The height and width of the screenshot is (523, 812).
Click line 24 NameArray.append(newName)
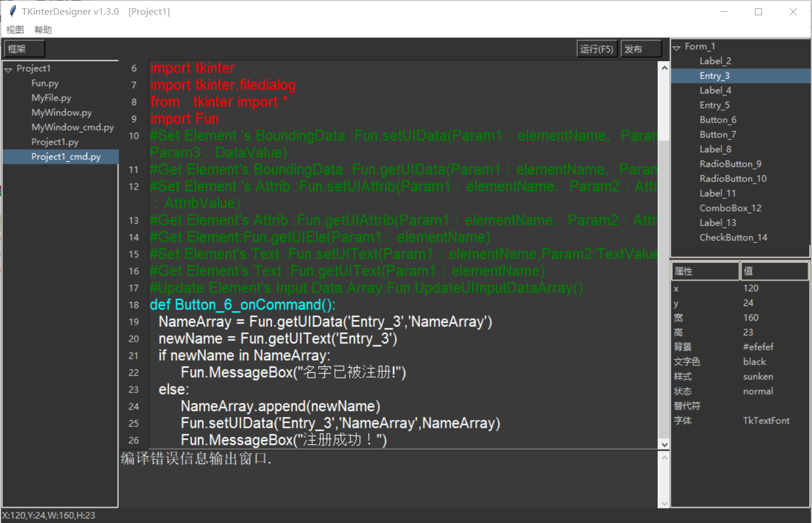[x=280, y=407]
